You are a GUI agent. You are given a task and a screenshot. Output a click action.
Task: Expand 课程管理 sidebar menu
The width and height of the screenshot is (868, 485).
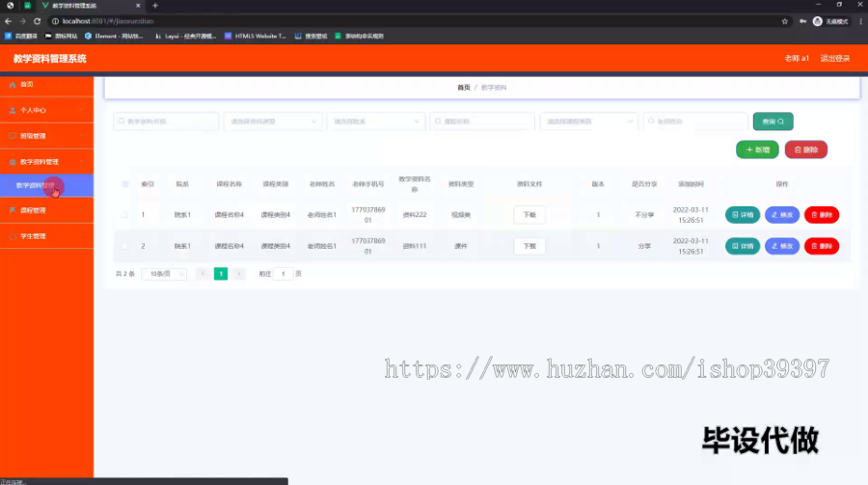(46, 210)
